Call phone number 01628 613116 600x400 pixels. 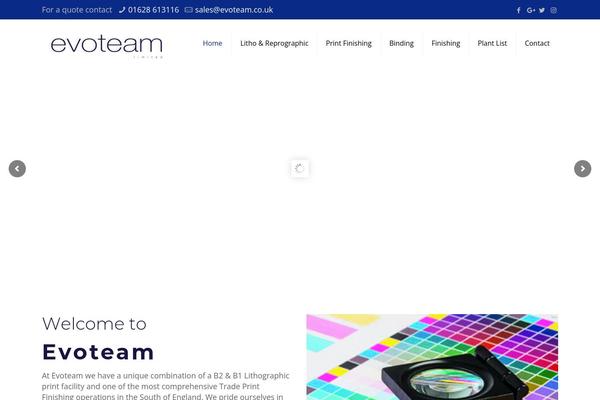(x=153, y=10)
